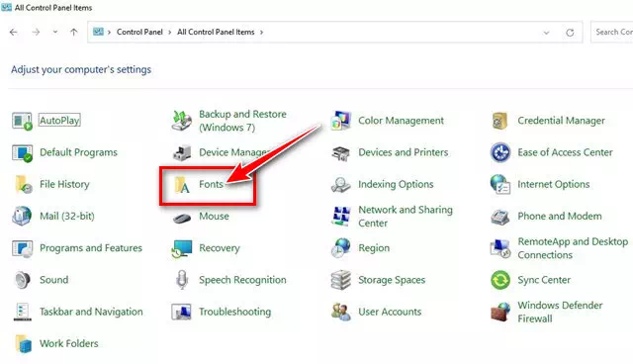Open the Work Folders icon
The height and width of the screenshot is (364, 633).
[x=23, y=344]
